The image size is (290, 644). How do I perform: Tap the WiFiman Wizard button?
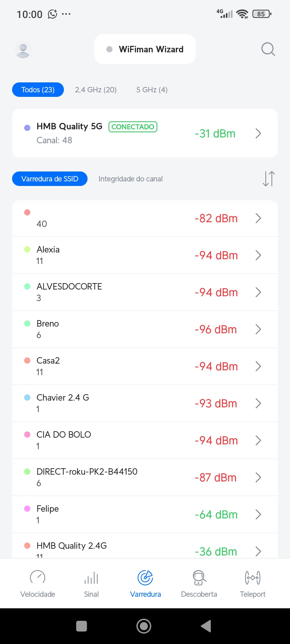pyautogui.click(x=145, y=49)
